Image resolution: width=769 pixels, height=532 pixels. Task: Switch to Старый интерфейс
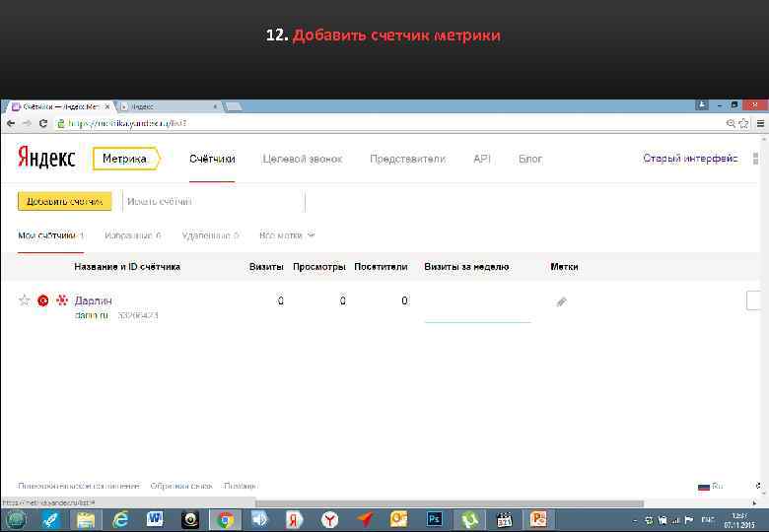pos(690,159)
